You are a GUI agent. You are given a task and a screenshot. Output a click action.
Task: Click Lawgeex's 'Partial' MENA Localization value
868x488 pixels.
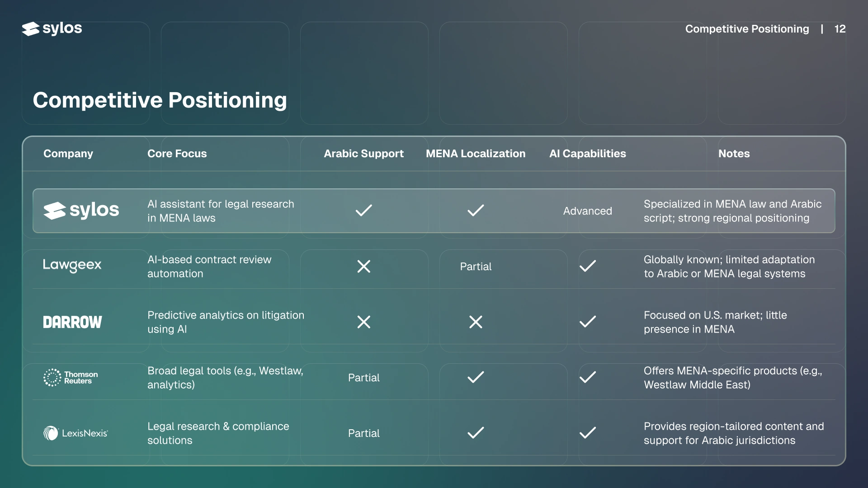point(476,267)
